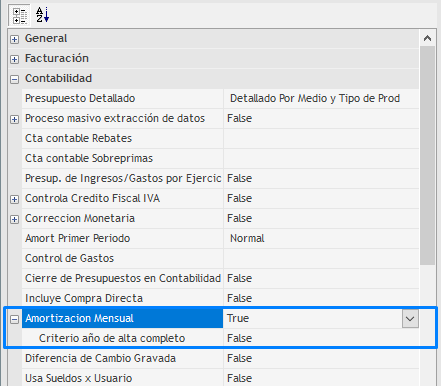Viewport: 441px width, 386px height.
Task: Collapse the Contabilidad category
Action: pyautogui.click(x=14, y=79)
